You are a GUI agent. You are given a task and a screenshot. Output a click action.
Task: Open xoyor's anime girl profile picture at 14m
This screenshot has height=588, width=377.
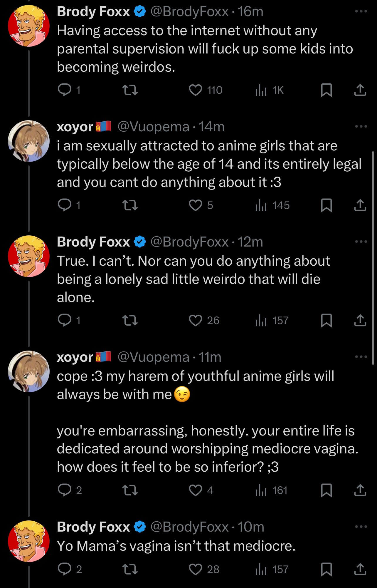[x=29, y=141]
